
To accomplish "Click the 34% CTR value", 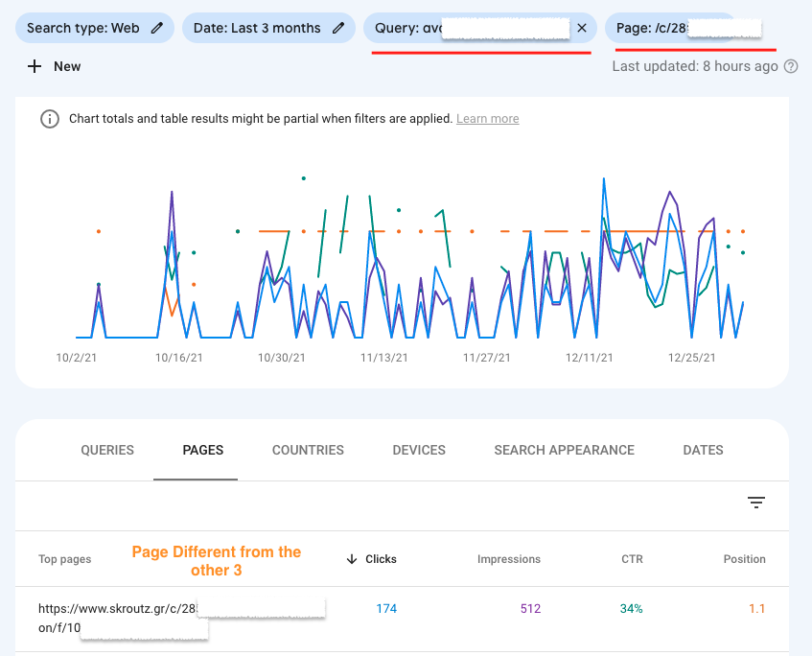I will (x=631, y=609).
